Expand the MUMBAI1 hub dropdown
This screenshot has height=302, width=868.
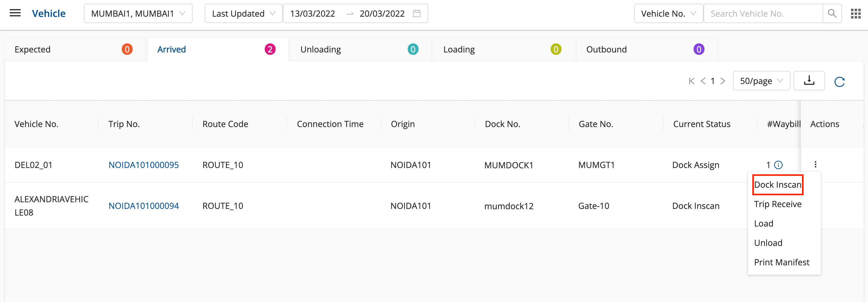pyautogui.click(x=138, y=14)
